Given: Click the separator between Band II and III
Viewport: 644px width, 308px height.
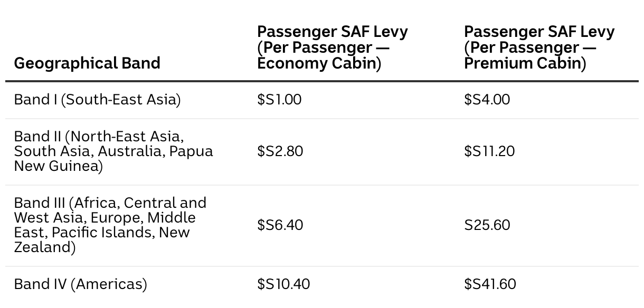Looking at the screenshot, I should pos(322,185).
